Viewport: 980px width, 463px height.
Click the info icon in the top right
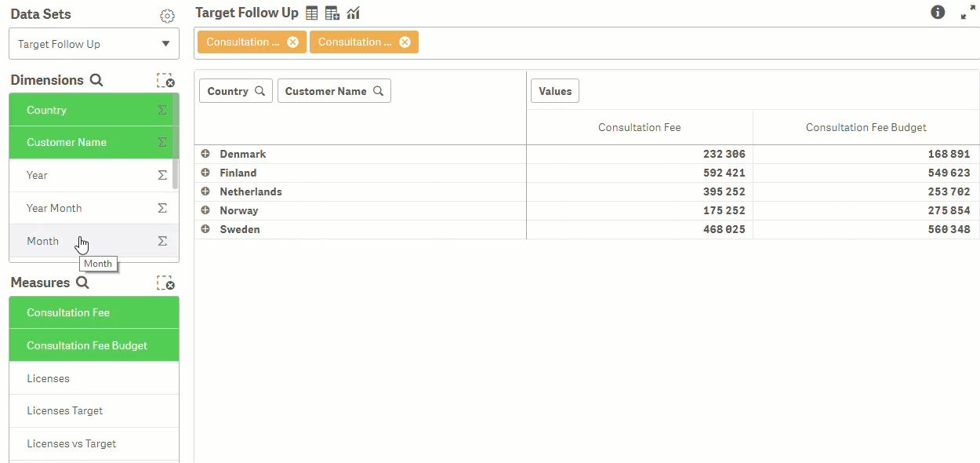pos(938,13)
